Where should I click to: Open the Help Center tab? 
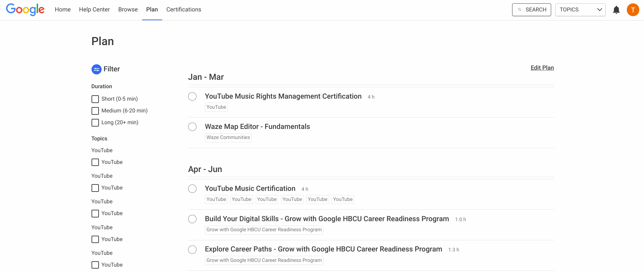94,9
